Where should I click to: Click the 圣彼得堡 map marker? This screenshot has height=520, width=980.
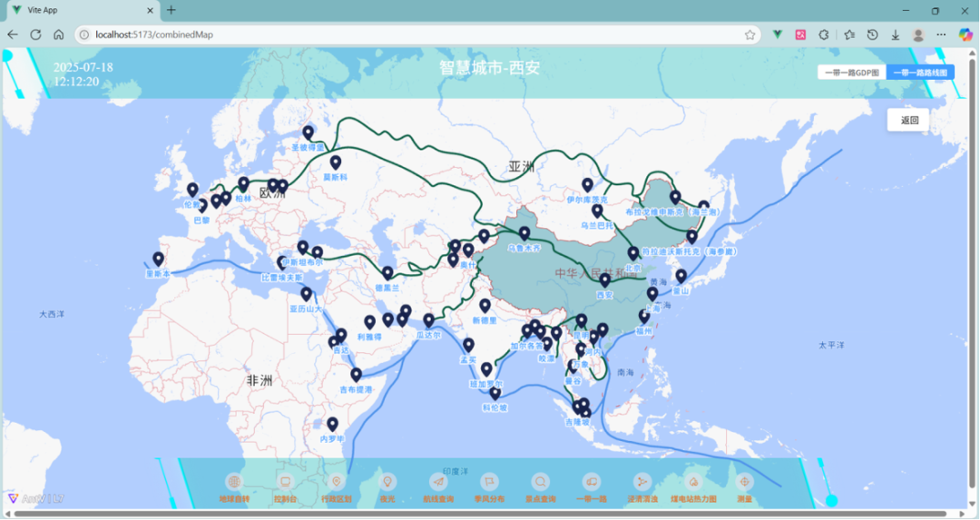coord(309,132)
